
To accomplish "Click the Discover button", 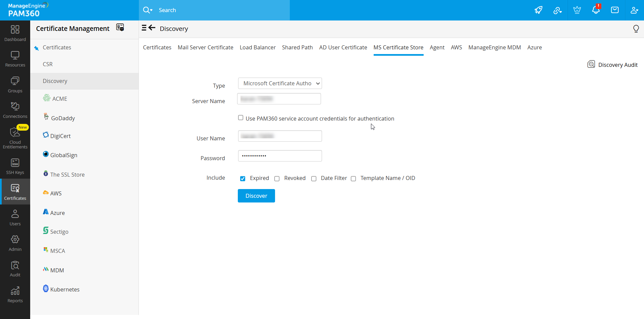I will [x=256, y=196].
